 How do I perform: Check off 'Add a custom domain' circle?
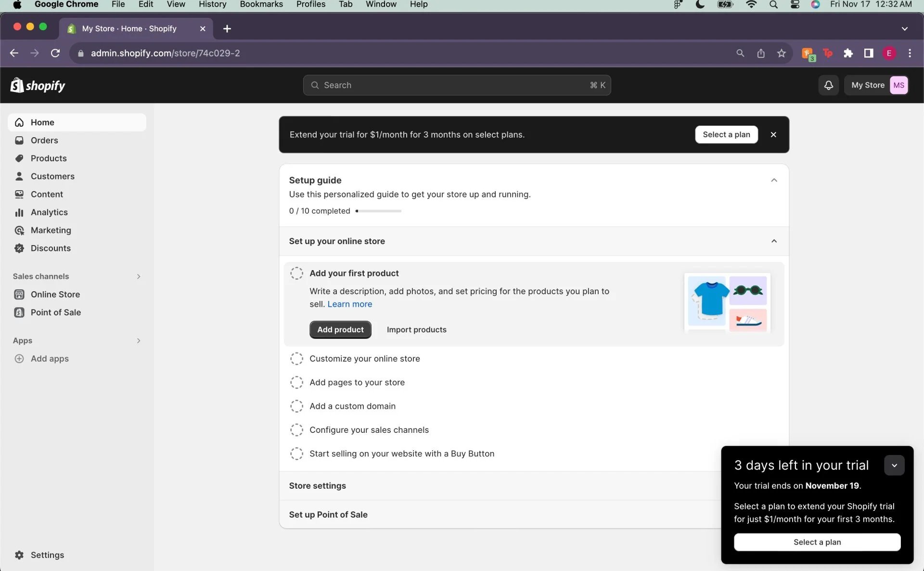point(296,406)
